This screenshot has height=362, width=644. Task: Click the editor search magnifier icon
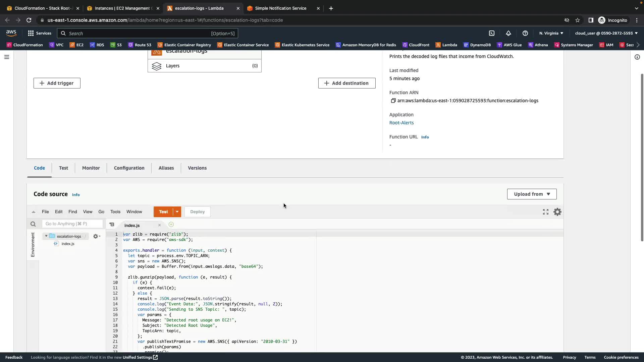coord(33,224)
